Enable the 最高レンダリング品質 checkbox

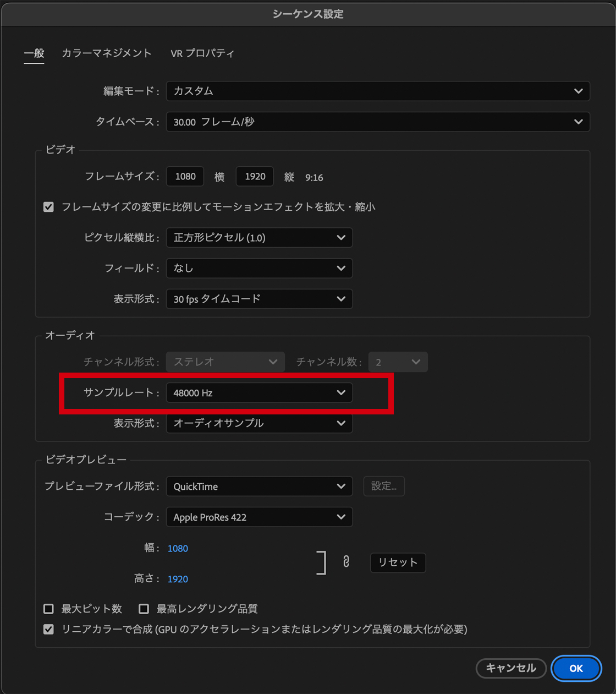point(144,609)
